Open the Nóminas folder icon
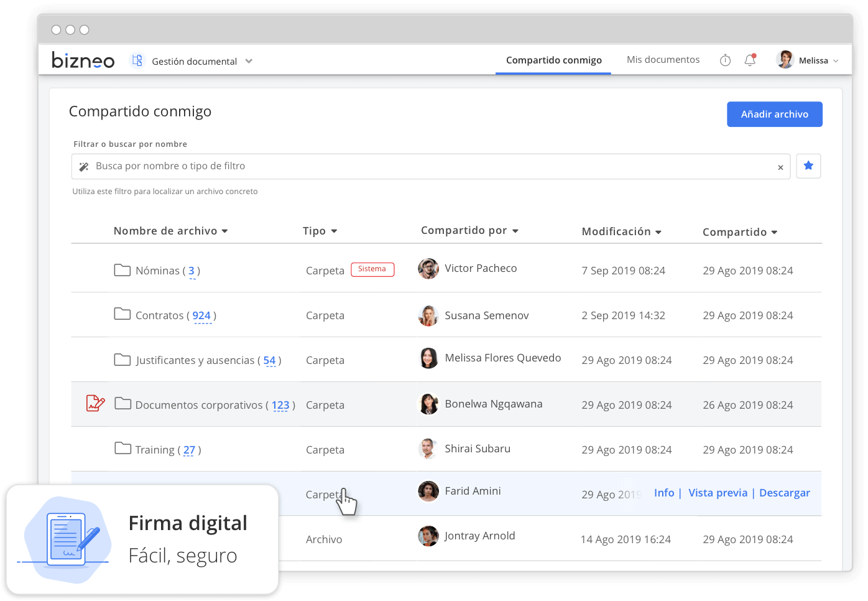868x601 pixels. tap(122, 270)
